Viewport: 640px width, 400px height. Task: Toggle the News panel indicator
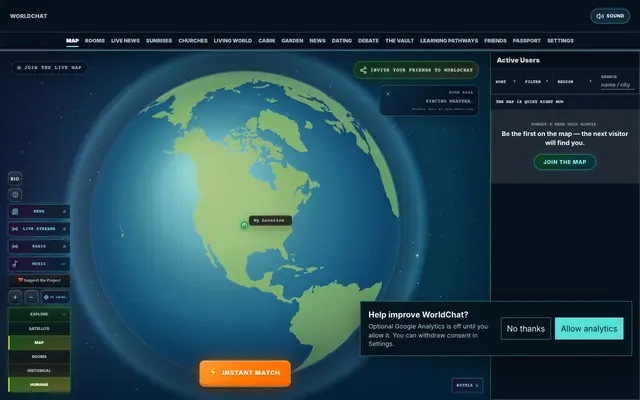click(x=64, y=211)
